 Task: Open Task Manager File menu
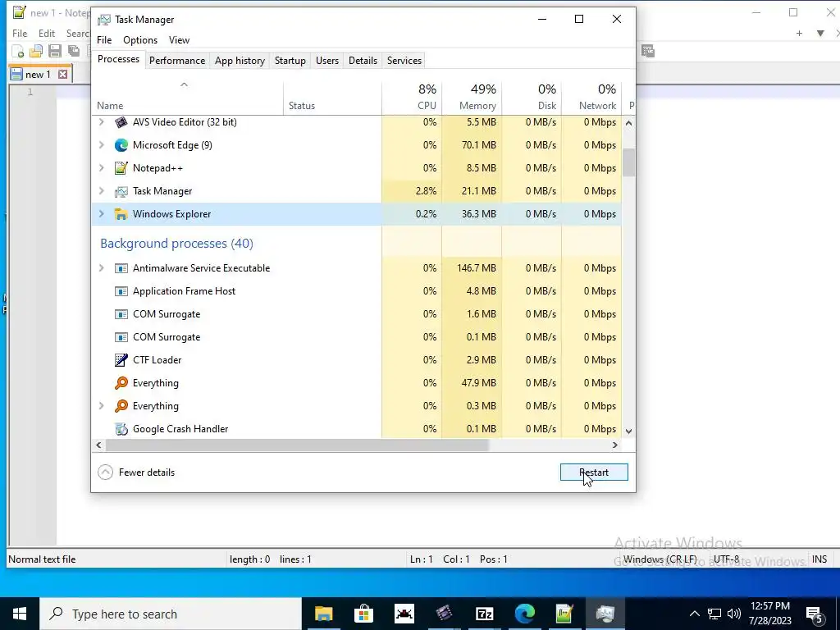[x=104, y=40]
